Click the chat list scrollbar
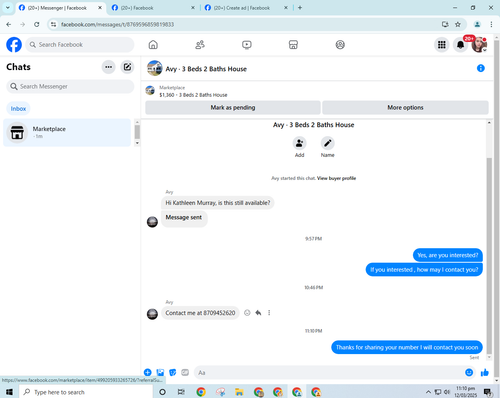The width and height of the screenshot is (500, 398). pyautogui.click(x=137, y=132)
